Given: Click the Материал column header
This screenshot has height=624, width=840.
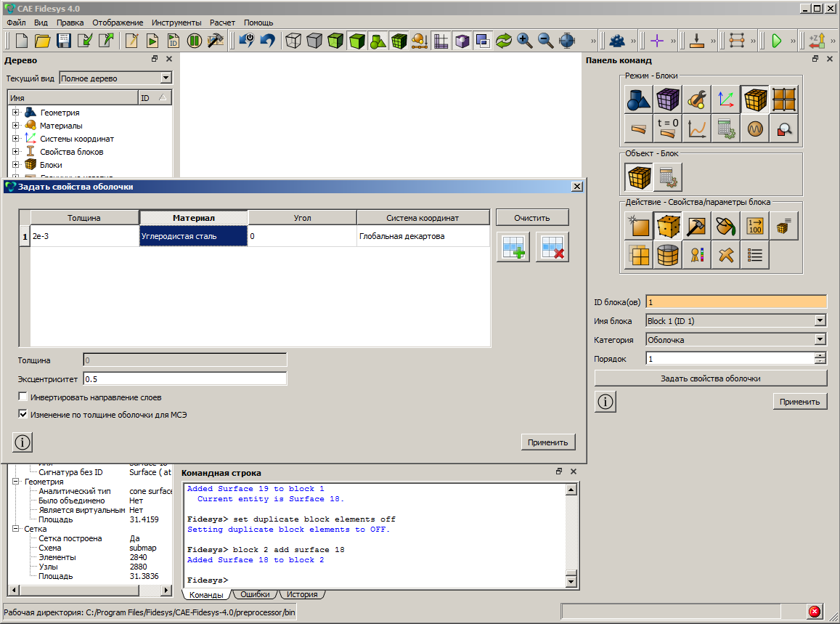Looking at the screenshot, I should coord(193,218).
